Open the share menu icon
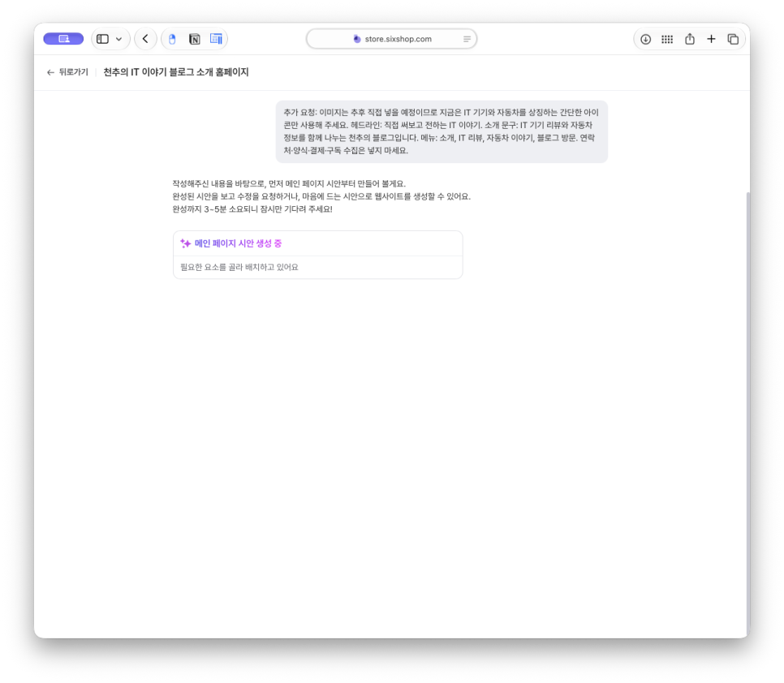This screenshot has width=784, height=683. [690, 39]
